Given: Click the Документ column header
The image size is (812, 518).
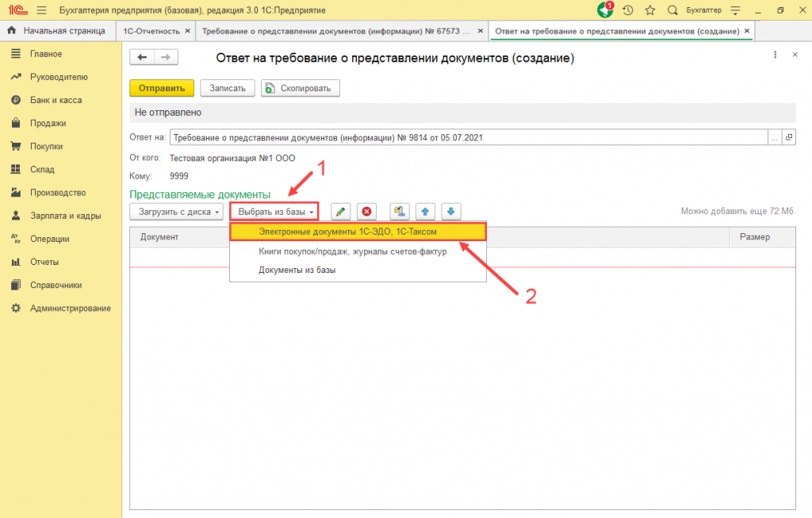Looking at the screenshot, I should (x=159, y=236).
